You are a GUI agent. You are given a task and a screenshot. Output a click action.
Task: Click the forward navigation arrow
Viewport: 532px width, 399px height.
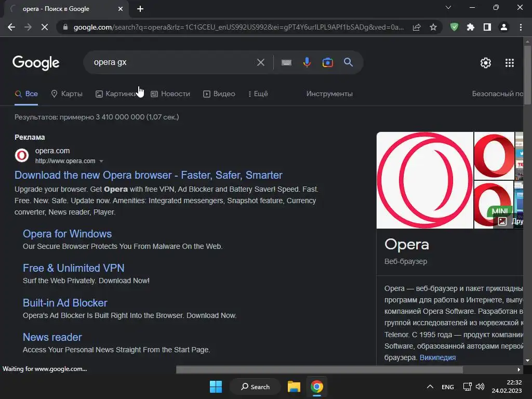28,27
